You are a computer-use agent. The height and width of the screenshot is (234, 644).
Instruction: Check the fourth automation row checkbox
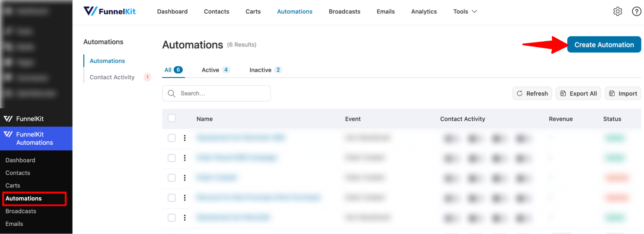172,198
